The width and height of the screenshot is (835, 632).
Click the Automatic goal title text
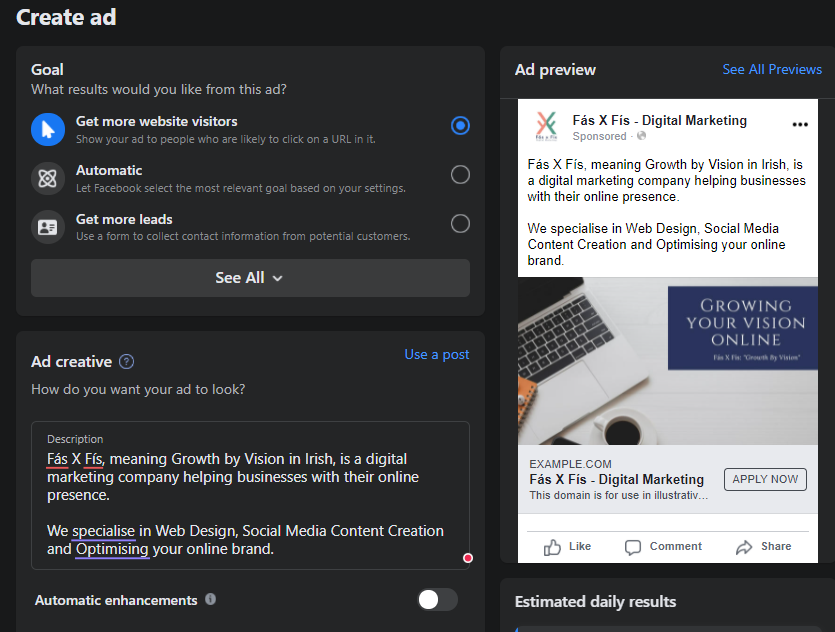(x=109, y=170)
